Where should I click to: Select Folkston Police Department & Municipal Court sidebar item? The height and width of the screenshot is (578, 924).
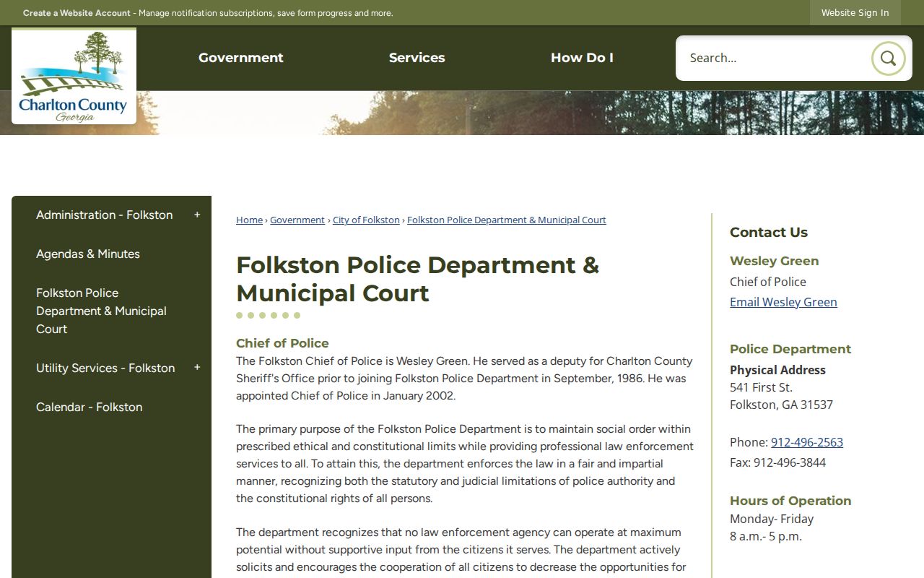point(101,311)
